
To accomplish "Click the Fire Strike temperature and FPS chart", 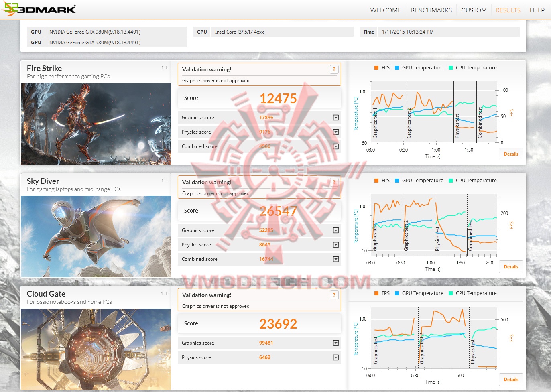I will point(434,112).
